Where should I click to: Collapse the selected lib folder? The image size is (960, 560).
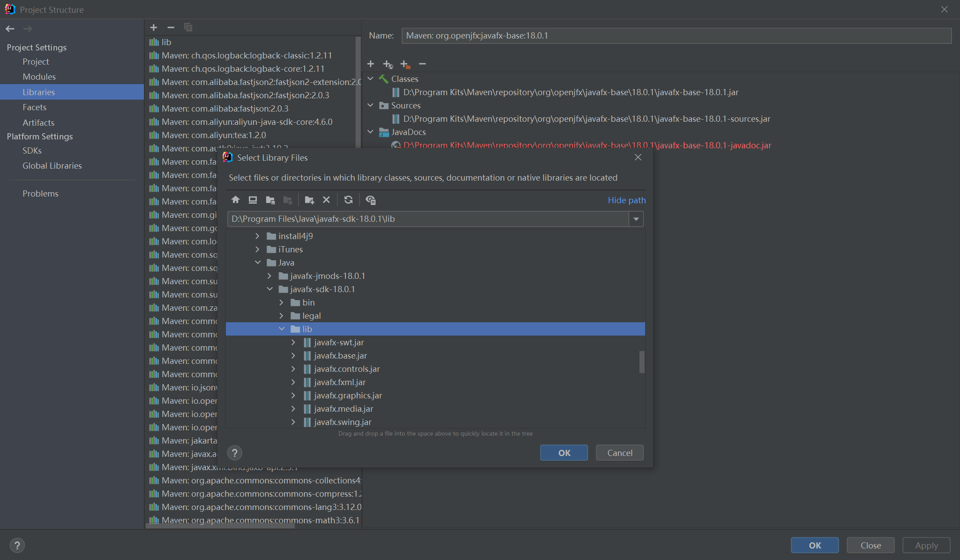click(x=282, y=329)
